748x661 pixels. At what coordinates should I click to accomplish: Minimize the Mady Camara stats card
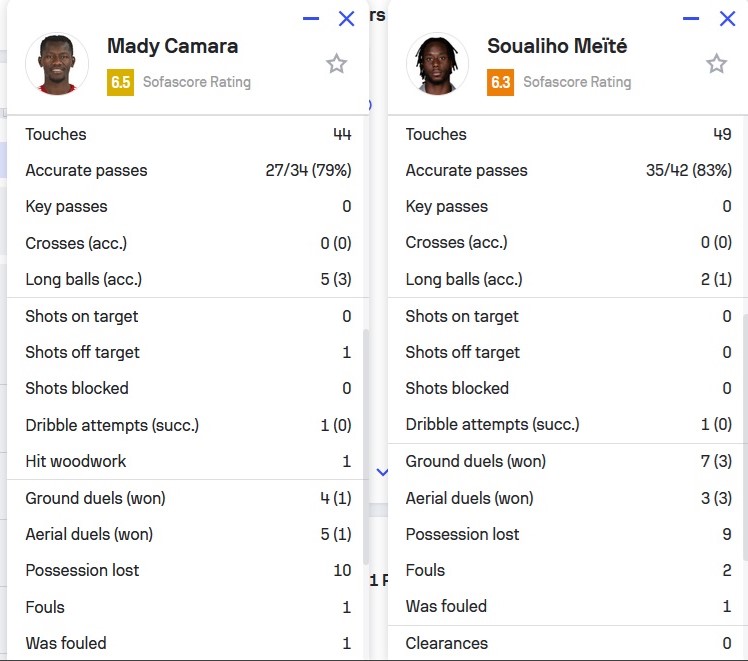pyautogui.click(x=311, y=18)
